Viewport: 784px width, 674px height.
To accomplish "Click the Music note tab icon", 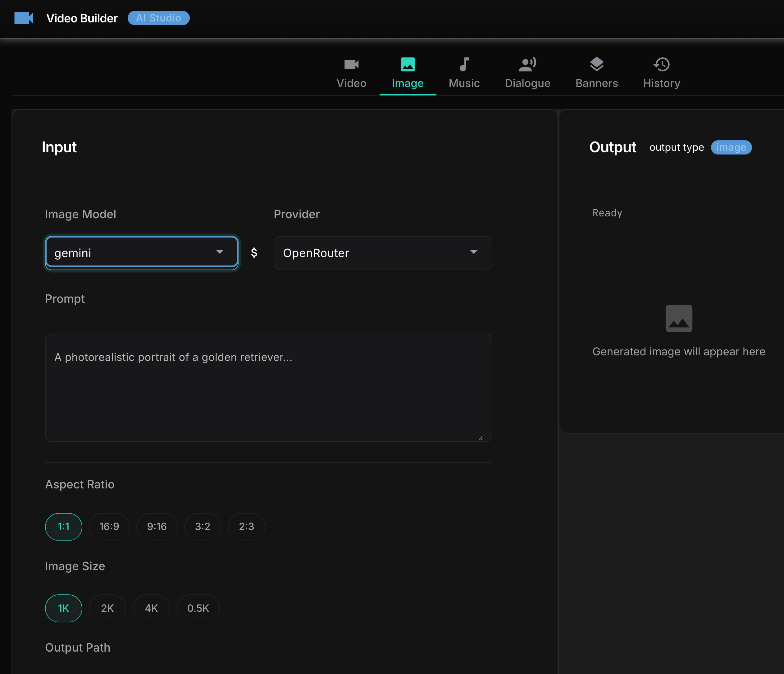I will 464,64.
